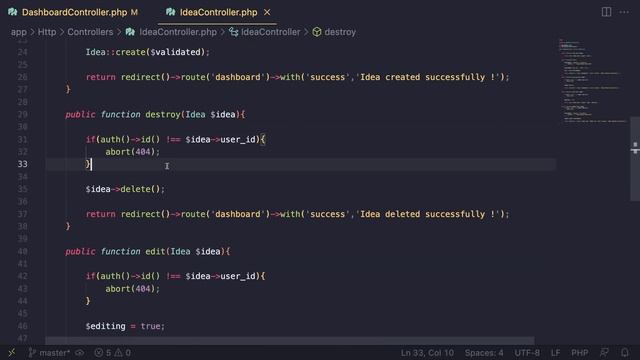Click line number 29 in the gutter
The height and width of the screenshot is (360, 640).
(22, 115)
